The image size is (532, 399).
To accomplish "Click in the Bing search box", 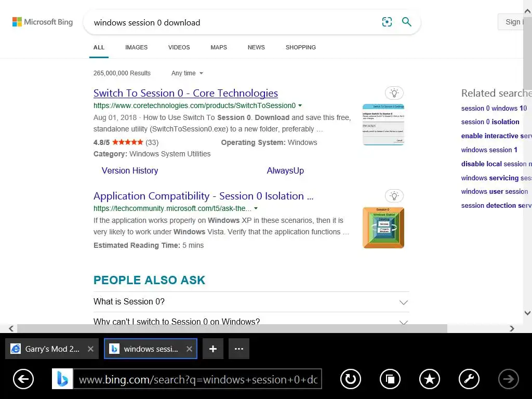I will [234, 22].
